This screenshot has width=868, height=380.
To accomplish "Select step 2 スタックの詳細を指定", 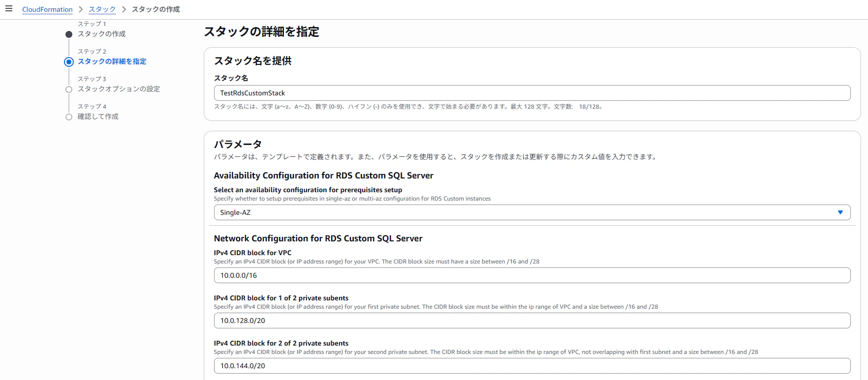I will pyautogui.click(x=112, y=61).
